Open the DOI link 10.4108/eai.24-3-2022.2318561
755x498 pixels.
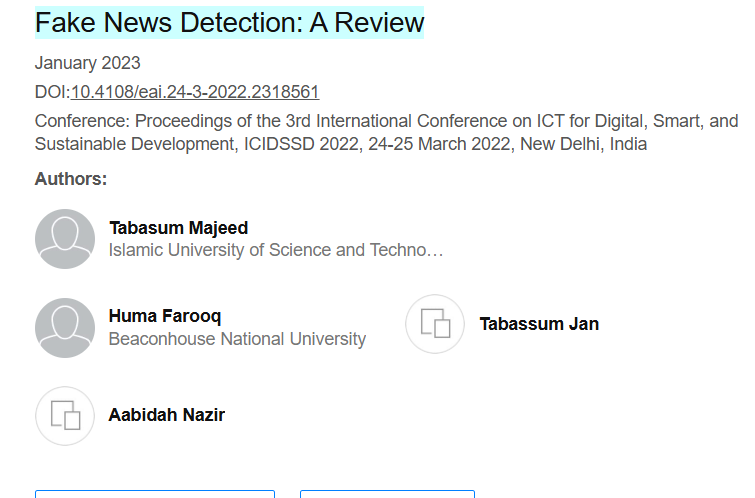click(x=195, y=93)
